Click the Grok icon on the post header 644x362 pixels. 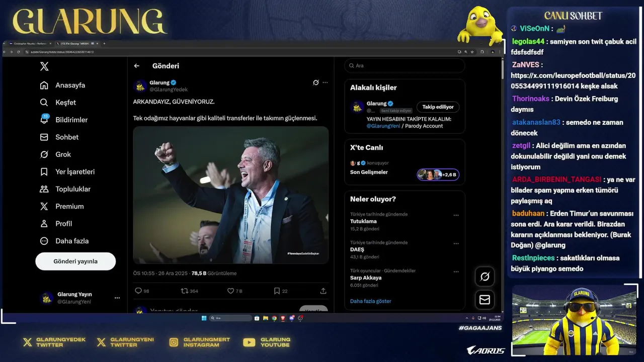click(316, 82)
